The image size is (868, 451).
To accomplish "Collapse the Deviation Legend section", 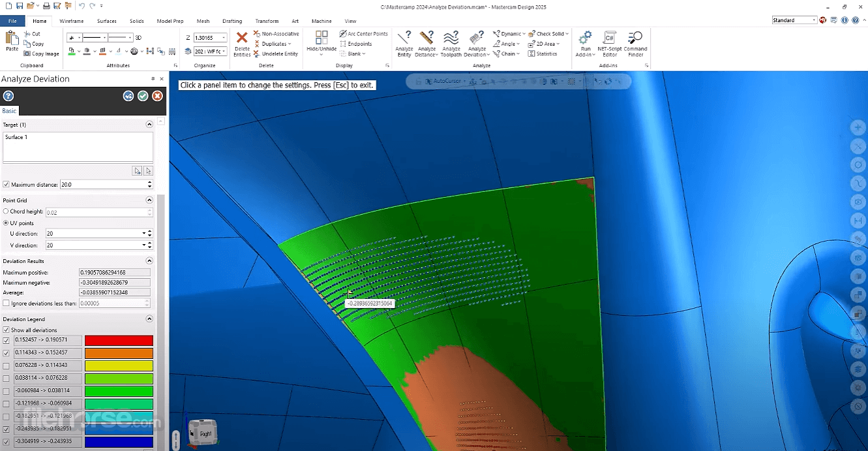I will pos(149,319).
